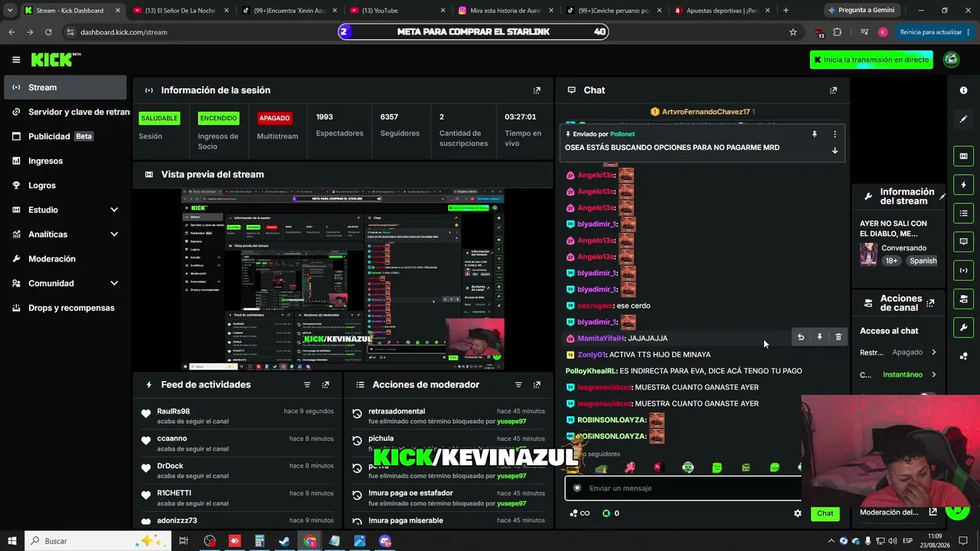Click the Windows taskbar search box
The image size is (980, 551).
[x=100, y=541]
